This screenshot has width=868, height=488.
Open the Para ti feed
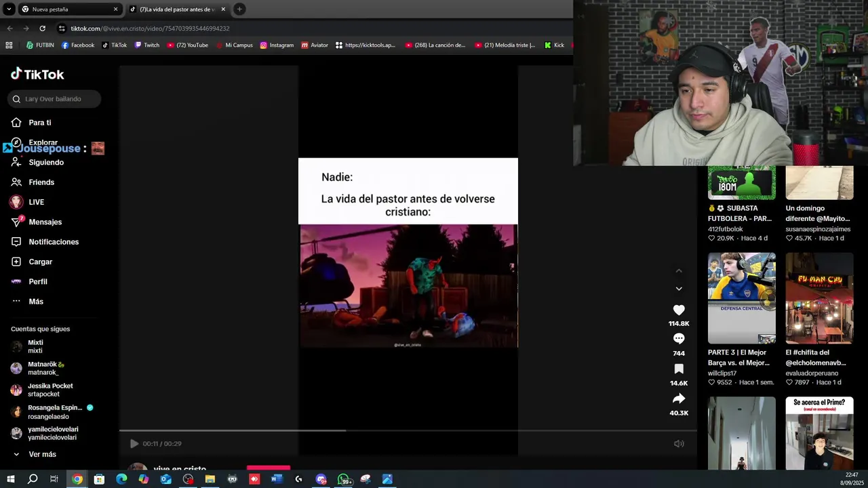click(31, 123)
